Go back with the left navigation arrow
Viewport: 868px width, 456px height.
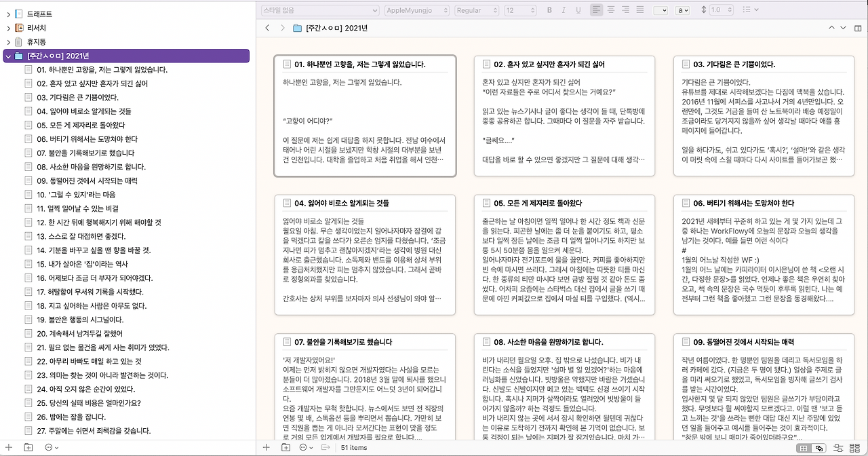pos(267,28)
